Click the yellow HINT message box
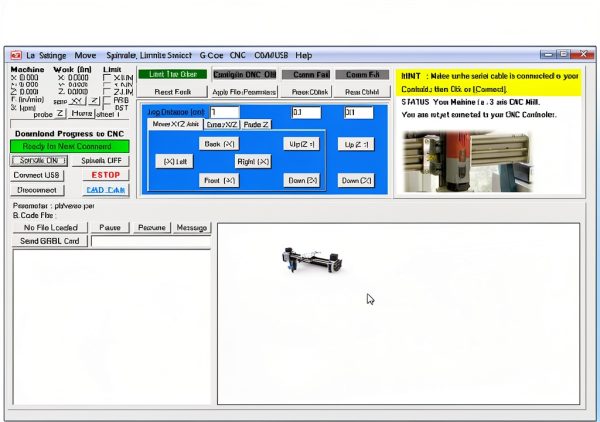Viewport: 600px width, 422px height. [489, 83]
